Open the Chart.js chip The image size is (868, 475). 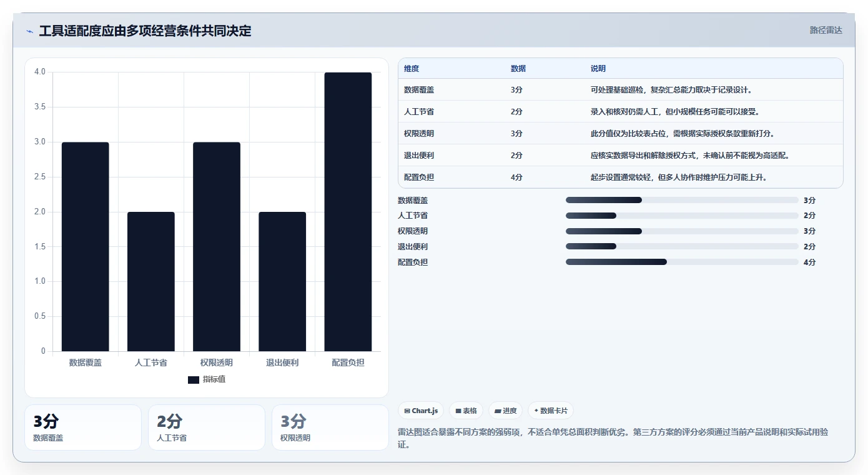pos(421,411)
